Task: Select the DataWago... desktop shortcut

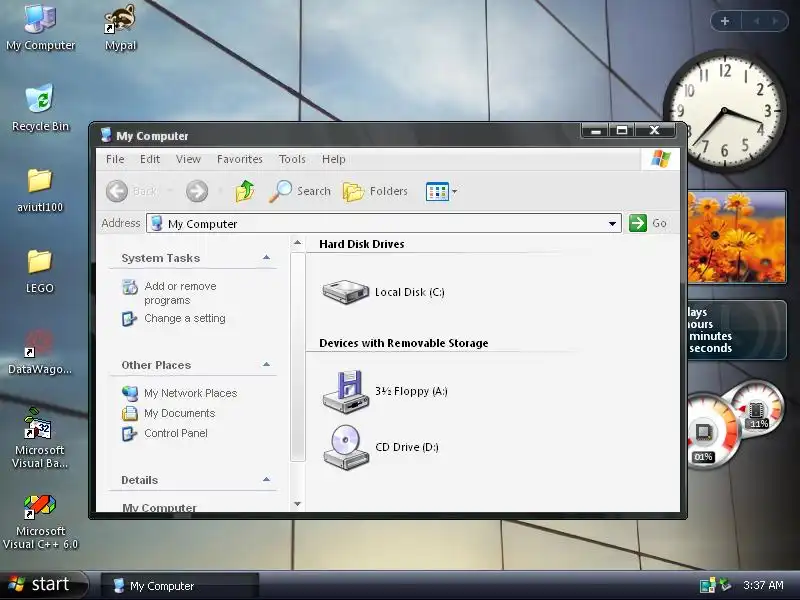Action: pos(40,352)
